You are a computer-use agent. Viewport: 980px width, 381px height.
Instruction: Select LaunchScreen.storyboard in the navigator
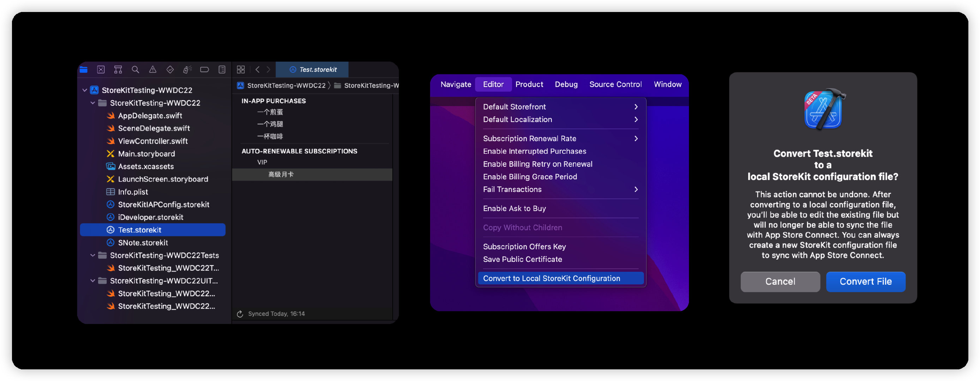coord(152,179)
